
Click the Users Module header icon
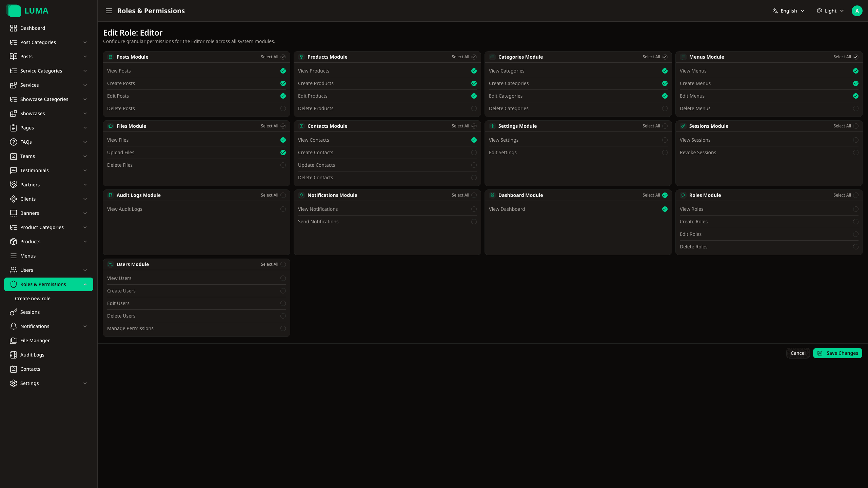pyautogui.click(x=111, y=264)
